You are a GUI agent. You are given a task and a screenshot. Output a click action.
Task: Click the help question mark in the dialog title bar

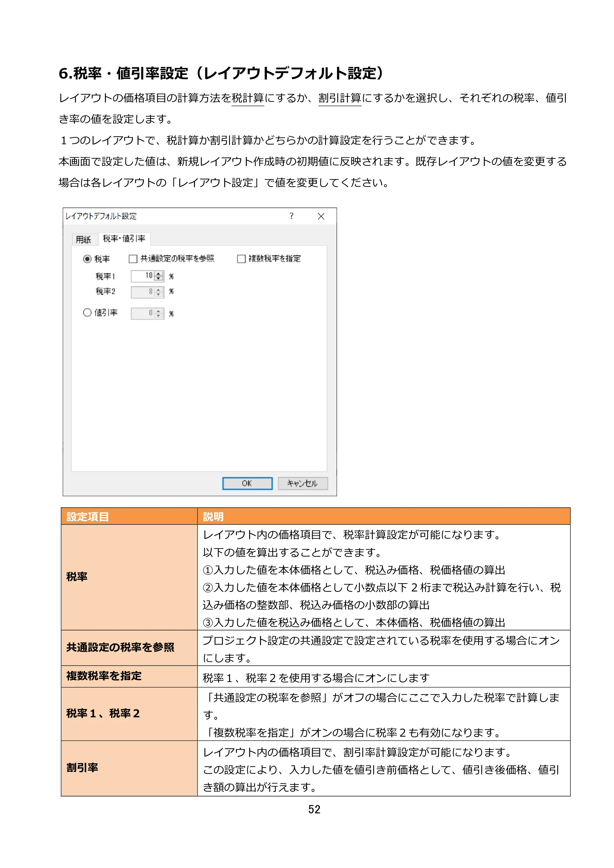coord(291,216)
